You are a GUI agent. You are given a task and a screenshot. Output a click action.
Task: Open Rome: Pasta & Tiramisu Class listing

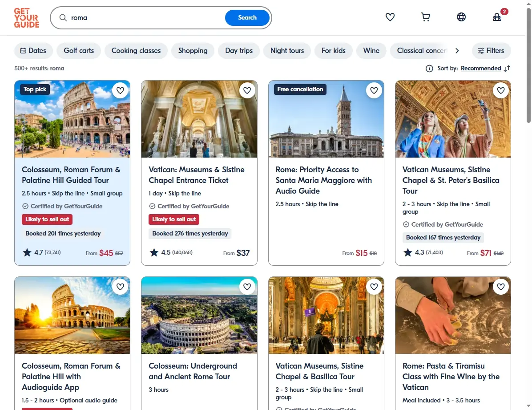point(451,377)
